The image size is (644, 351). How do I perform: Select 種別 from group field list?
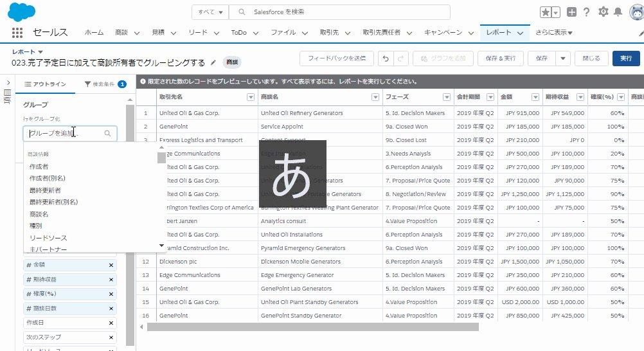click(x=36, y=226)
